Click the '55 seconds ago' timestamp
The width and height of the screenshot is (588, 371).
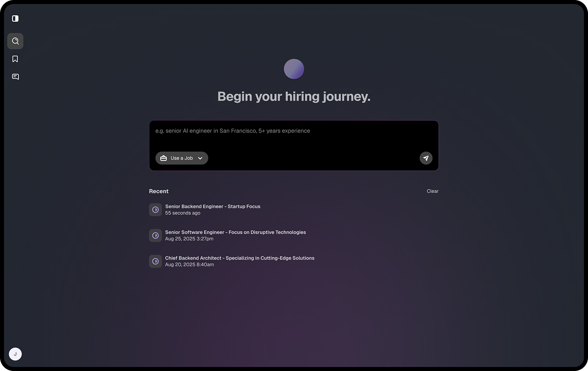pyautogui.click(x=182, y=213)
